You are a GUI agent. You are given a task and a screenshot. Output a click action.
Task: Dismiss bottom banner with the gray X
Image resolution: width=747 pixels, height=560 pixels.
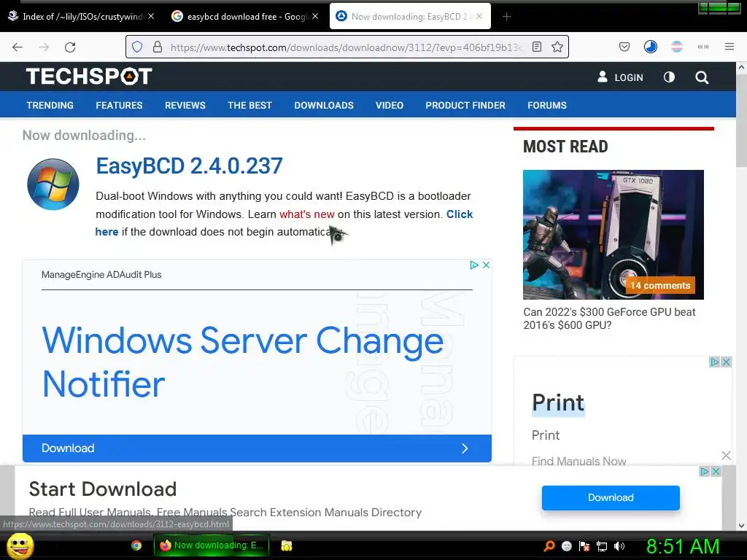tap(726, 455)
